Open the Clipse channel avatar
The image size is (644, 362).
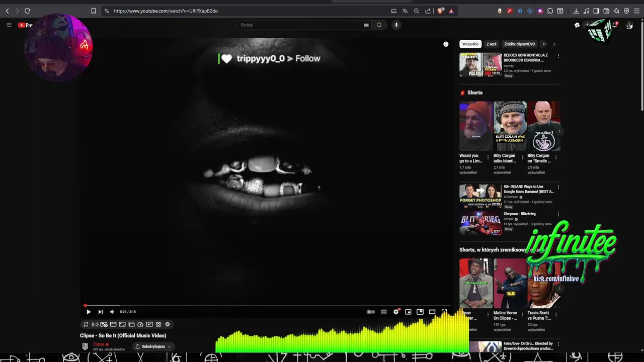pyautogui.click(x=85, y=346)
